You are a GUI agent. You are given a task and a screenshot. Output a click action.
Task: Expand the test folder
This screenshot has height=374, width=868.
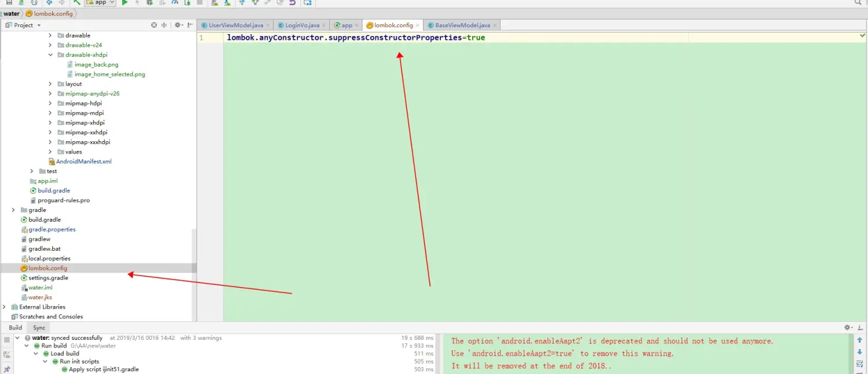[x=32, y=171]
